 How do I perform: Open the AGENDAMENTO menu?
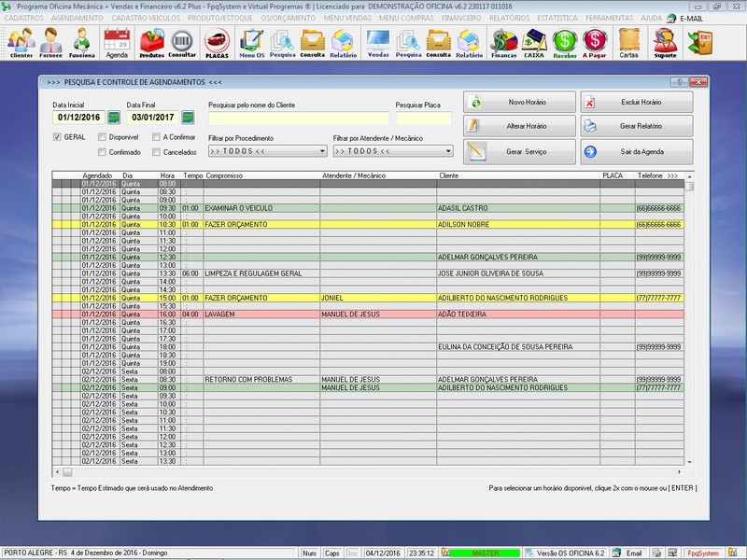tap(78, 18)
